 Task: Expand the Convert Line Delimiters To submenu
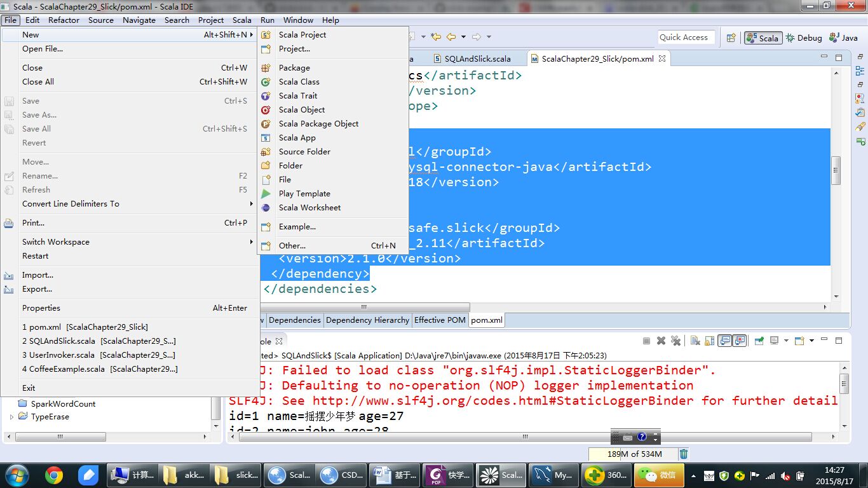129,204
